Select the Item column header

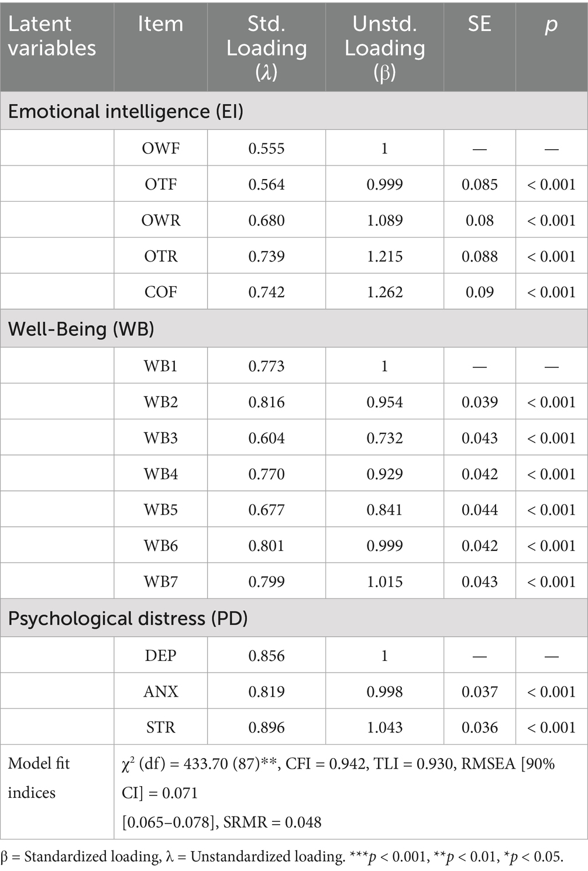pyautogui.click(x=160, y=47)
